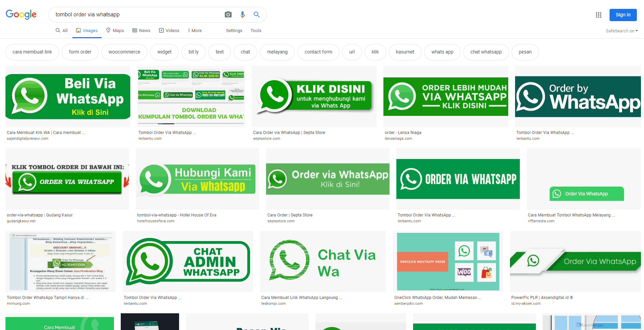Select the 'pesan' chip
The image size is (644, 330).
pos(525,52)
